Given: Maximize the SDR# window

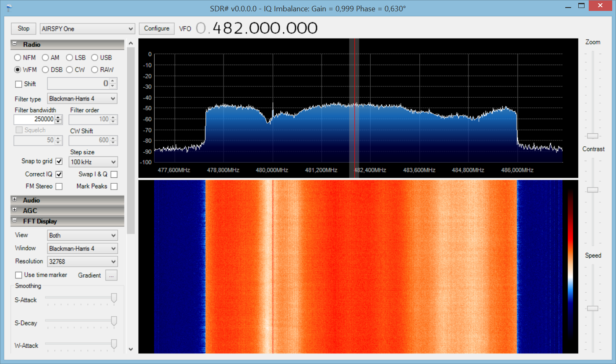Looking at the screenshot, I should pos(581,6).
